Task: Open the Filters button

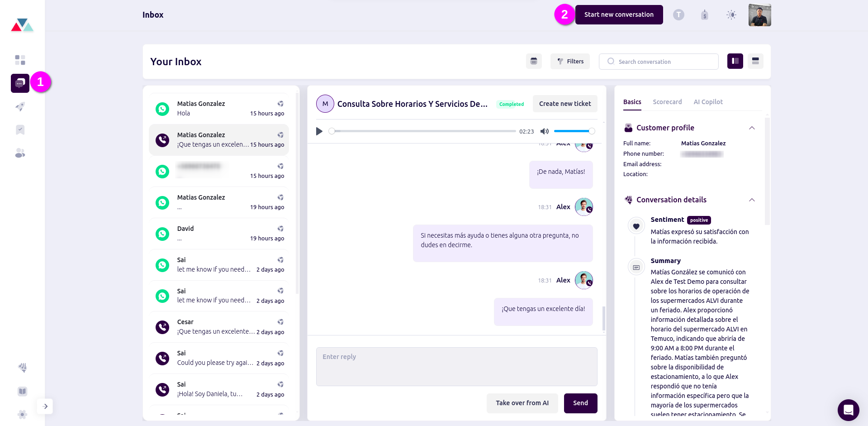Action: point(570,61)
